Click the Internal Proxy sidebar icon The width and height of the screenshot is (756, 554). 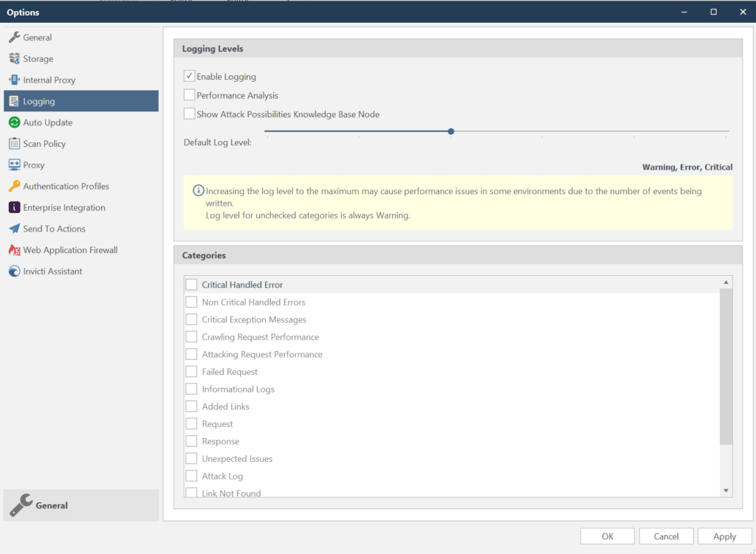(x=16, y=80)
